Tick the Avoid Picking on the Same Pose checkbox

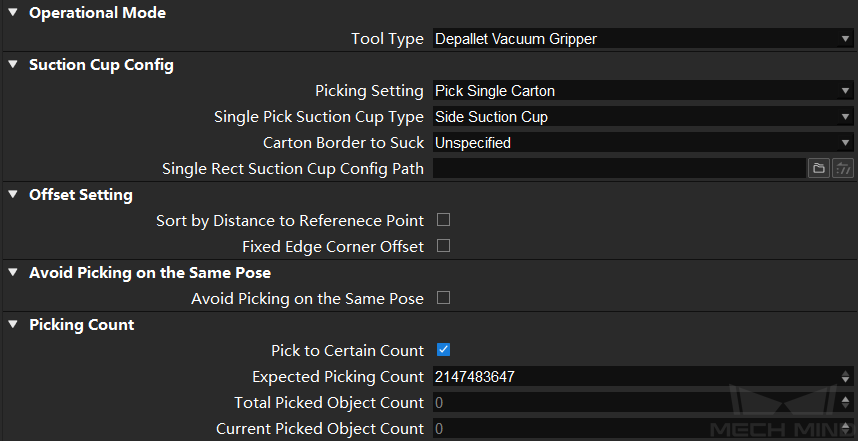(443, 298)
